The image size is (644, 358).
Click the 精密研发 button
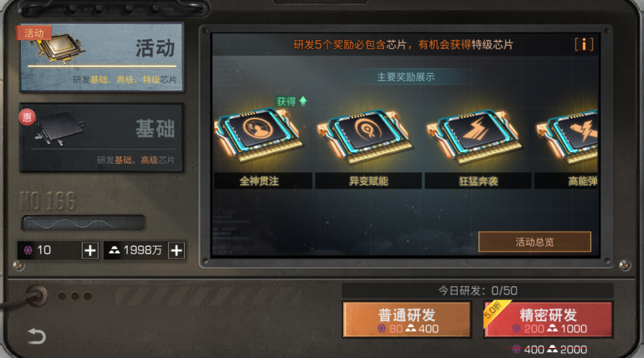[x=549, y=320]
